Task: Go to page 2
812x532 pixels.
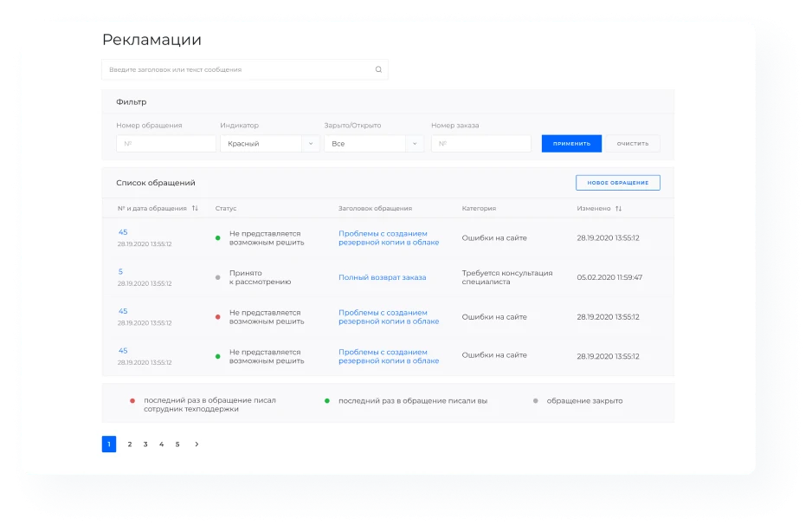Action: pyautogui.click(x=130, y=444)
